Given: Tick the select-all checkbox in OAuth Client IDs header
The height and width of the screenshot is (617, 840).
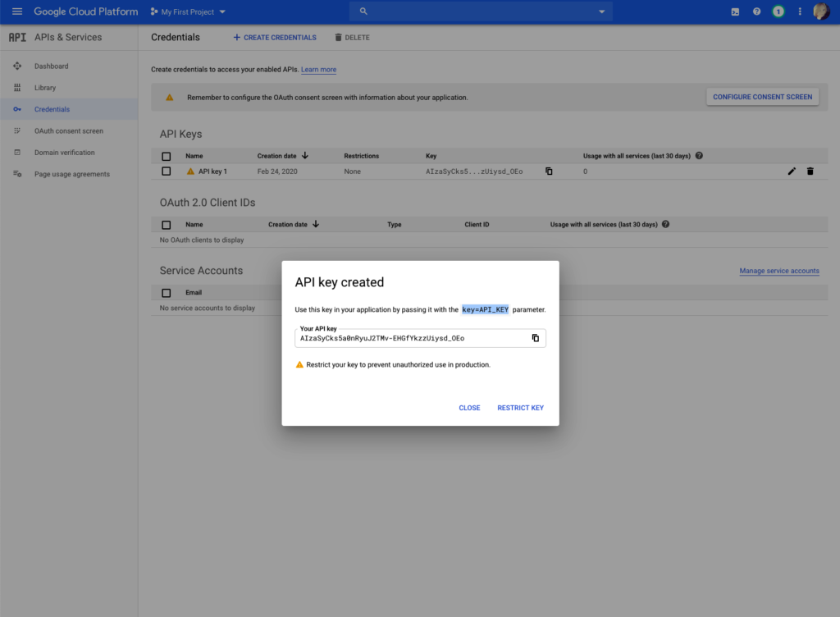Looking at the screenshot, I should click(166, 225).
